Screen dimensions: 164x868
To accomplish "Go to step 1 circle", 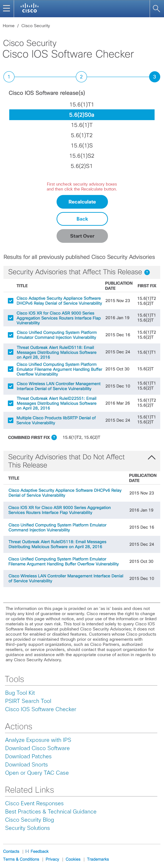I will [x=9, y=77].
